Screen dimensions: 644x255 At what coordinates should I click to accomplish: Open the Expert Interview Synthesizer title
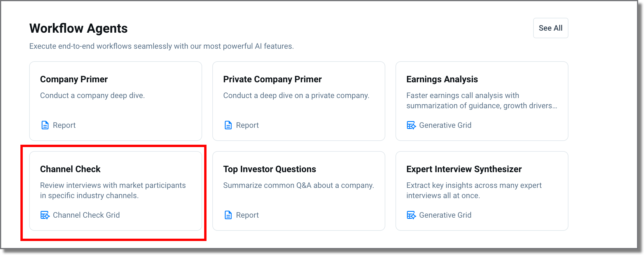coord(464,169)
